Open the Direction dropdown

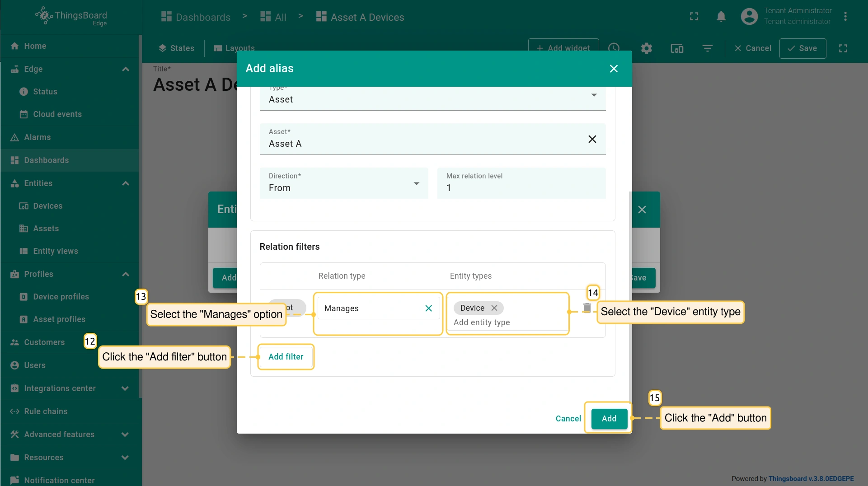[343, 183]
